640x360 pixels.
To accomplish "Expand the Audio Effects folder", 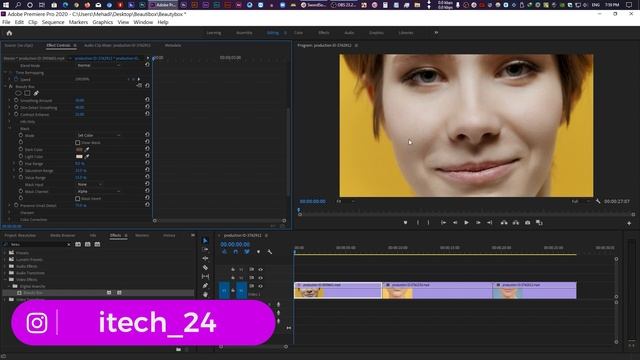I will pos(5,266).
